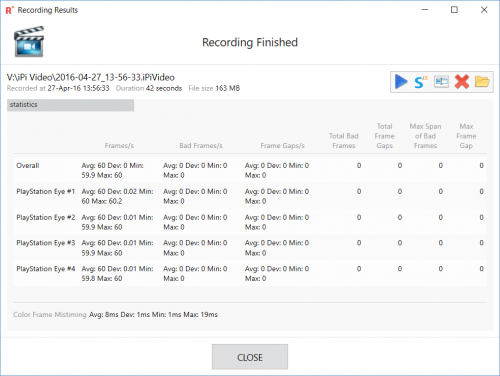Screen dimensions: 500x376
Task: Open containing folder with yellow folder icon
Action: [482, 82]
